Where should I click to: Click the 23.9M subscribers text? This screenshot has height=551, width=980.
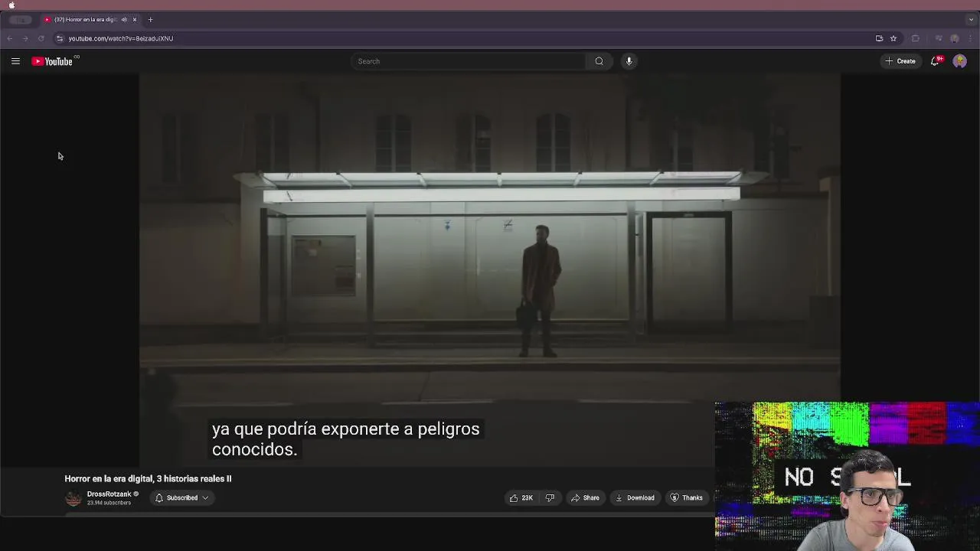pyautogui.click(x=109, y=503)
